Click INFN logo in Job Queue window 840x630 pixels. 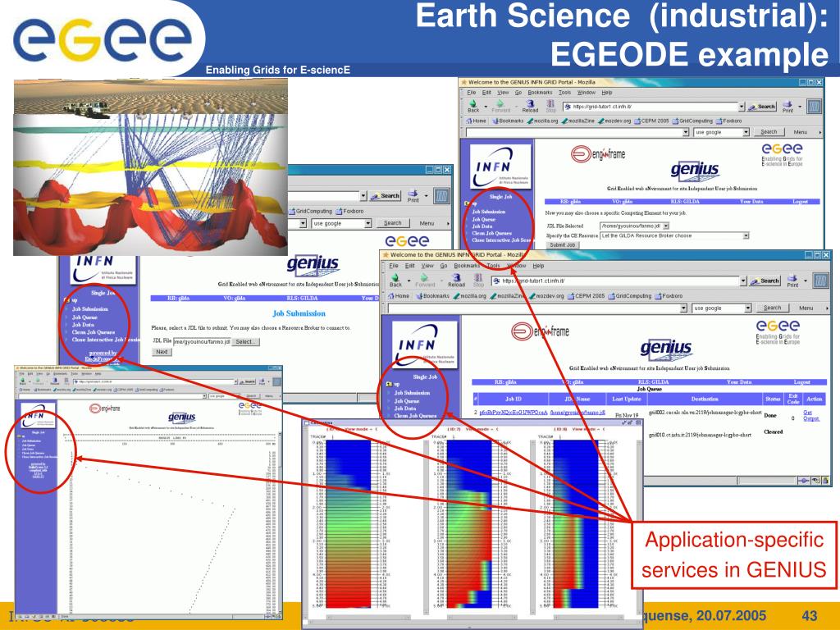[x=424, y=345]
